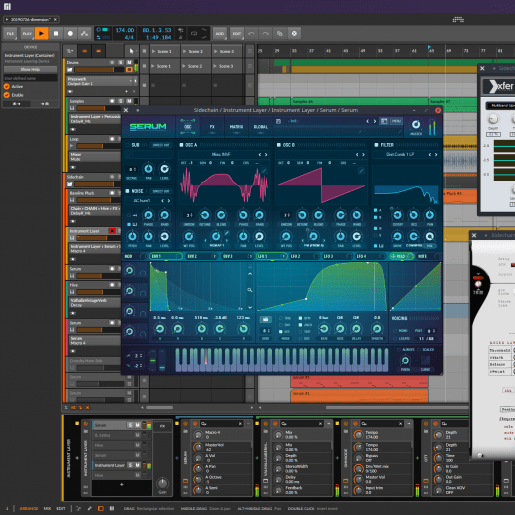Enable the LEGATO voicing checkbox

click(396, 338)
